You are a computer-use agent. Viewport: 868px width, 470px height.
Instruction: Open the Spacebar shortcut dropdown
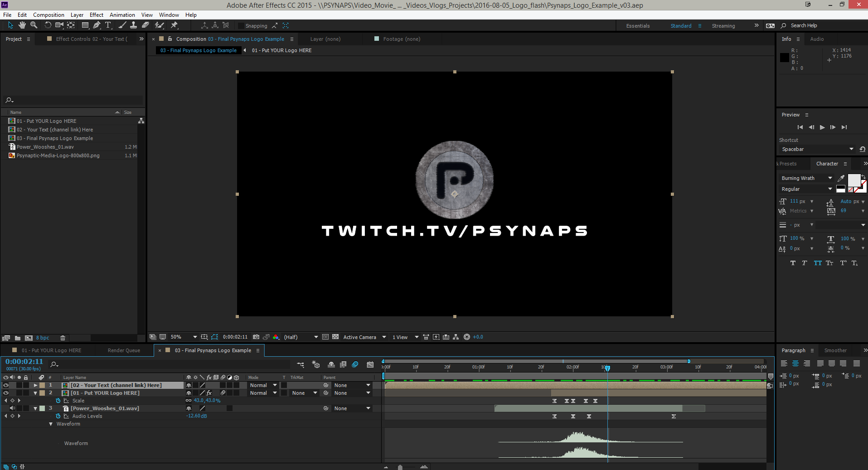pos(818,149)
